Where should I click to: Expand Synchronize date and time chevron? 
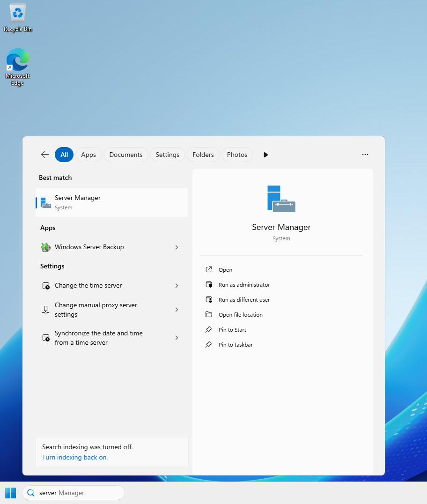(177, 338)
